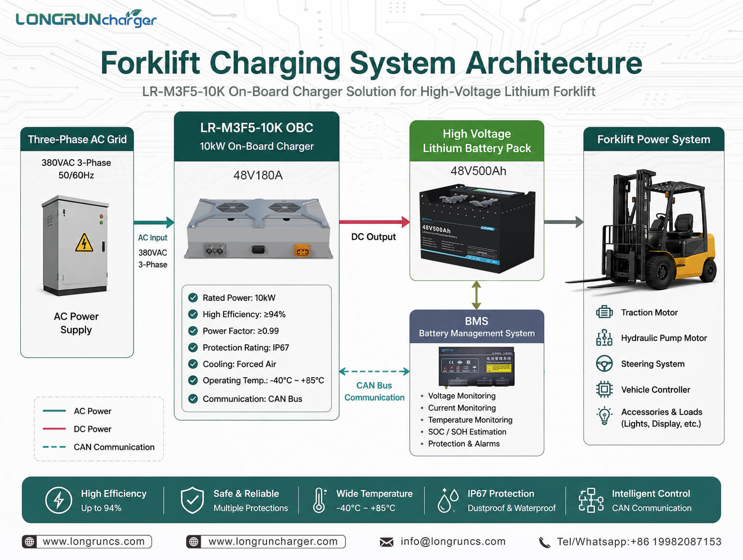Click the Operating Temp checkmark icon

[193, 380]
